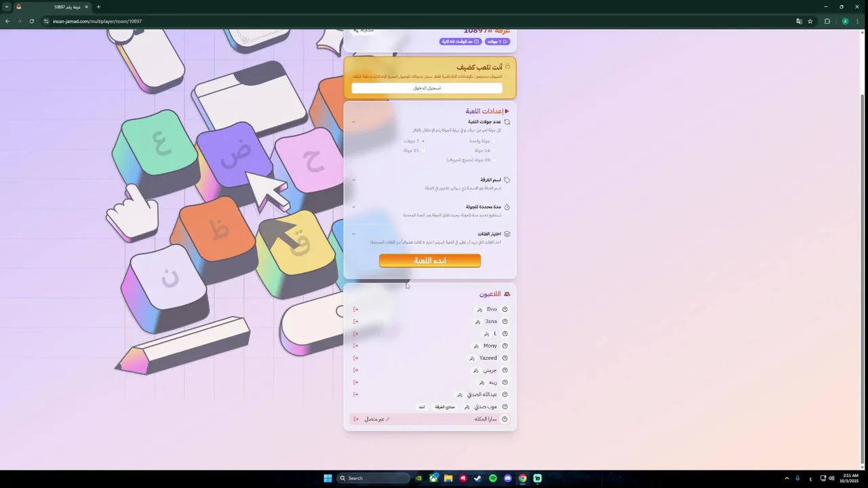Expand the اسم الغرفة section chevron
The height and width of the screenshot is (488, 868).
(353, 180)
